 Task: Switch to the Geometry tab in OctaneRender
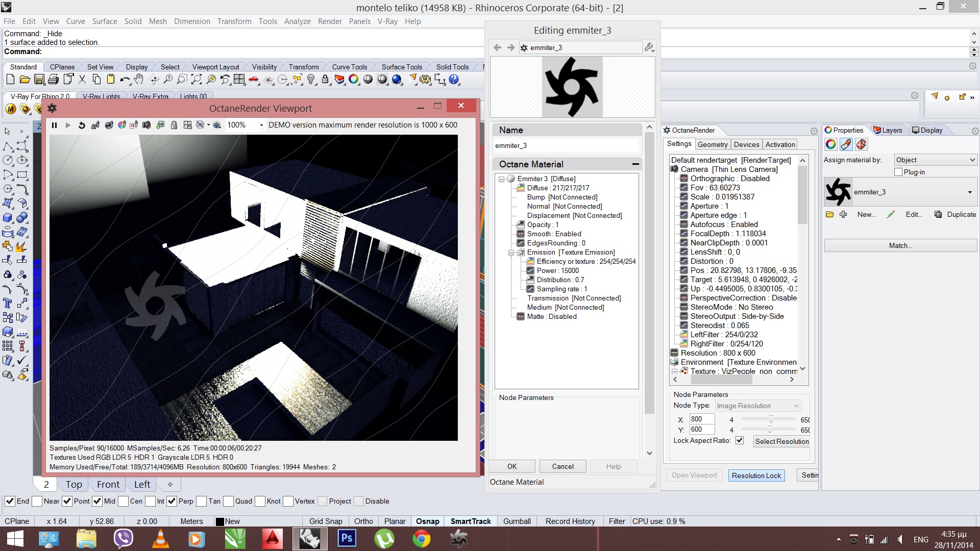[712, 144]
